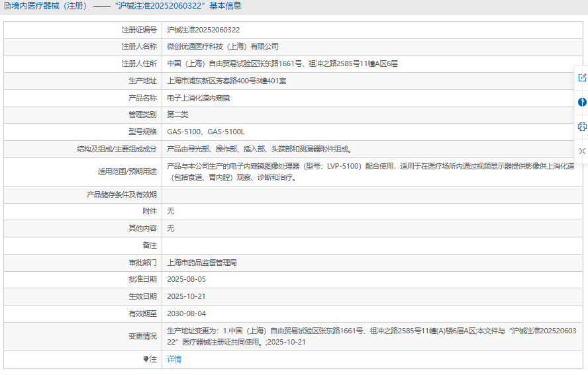Click production address 上海市浦东新区芳春路 cell
The height and width of the screenshot is (375, 588).
(226, 81)
